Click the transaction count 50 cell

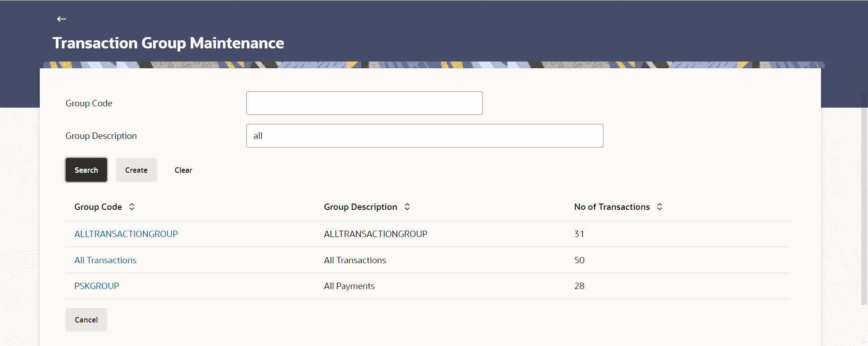click(579, 260)
